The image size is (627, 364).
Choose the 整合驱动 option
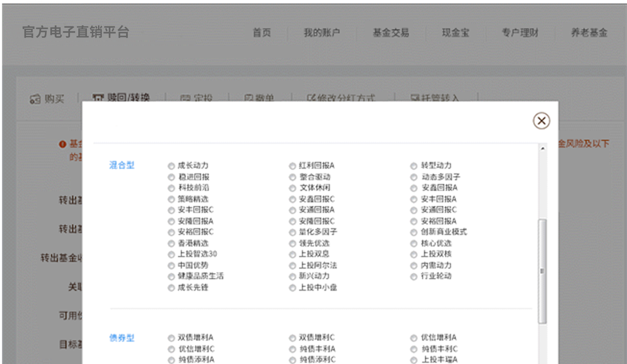tap(292, 177)
